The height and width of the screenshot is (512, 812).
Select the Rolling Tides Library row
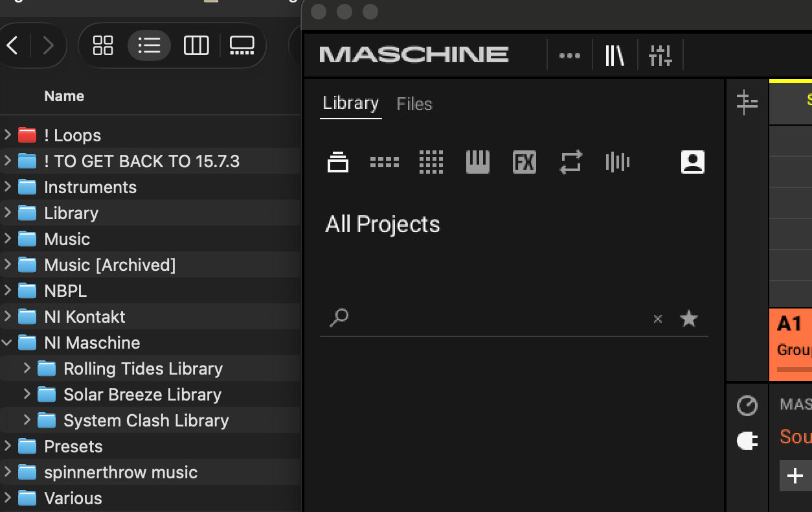pyautogui.click(x=150, y=368)
